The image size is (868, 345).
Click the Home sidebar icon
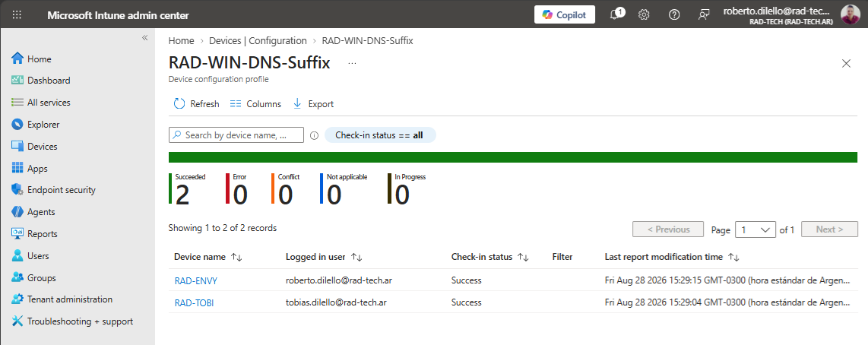[17, 59]
